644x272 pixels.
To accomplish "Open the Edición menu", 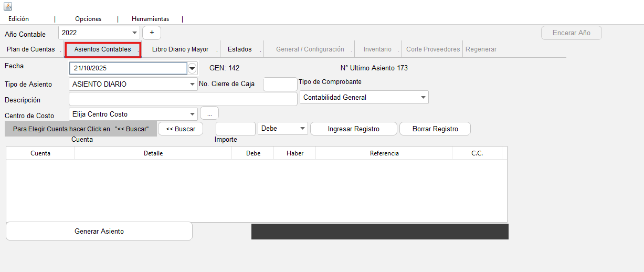I will 19,19.
